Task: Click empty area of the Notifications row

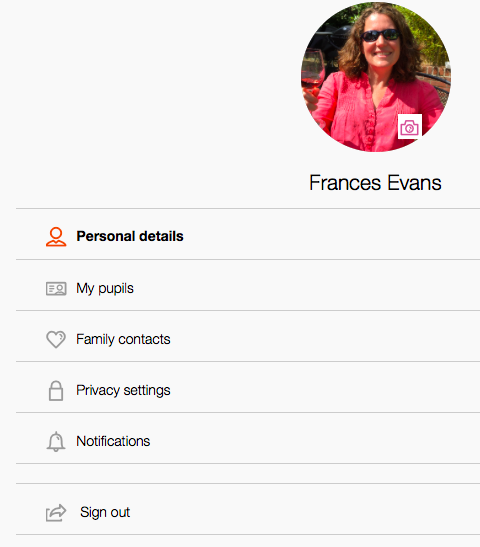Action: (x=314, y=438)
